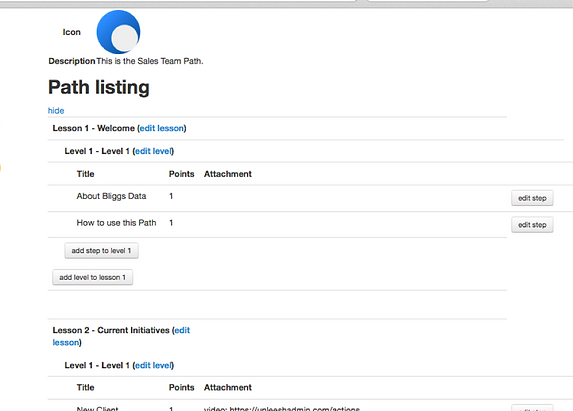This screenshot has width=573, height=411.
Task: Edit the New Client step button
Action: click(532, 408)
